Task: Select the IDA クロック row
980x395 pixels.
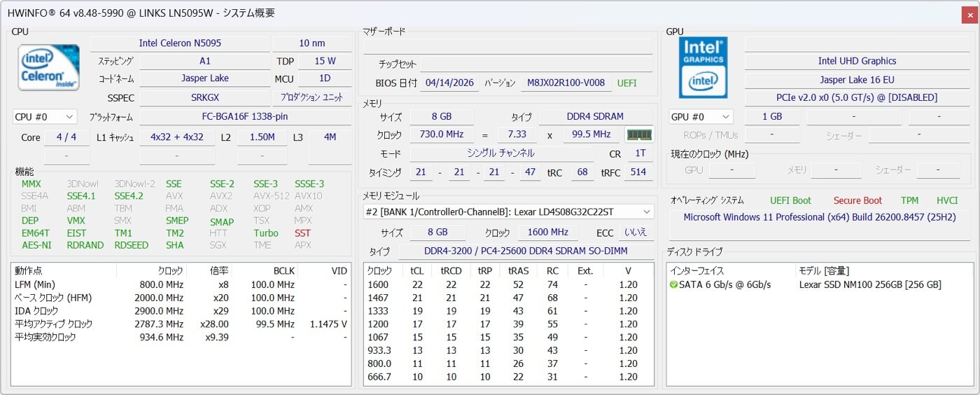Action: [181, 311]
